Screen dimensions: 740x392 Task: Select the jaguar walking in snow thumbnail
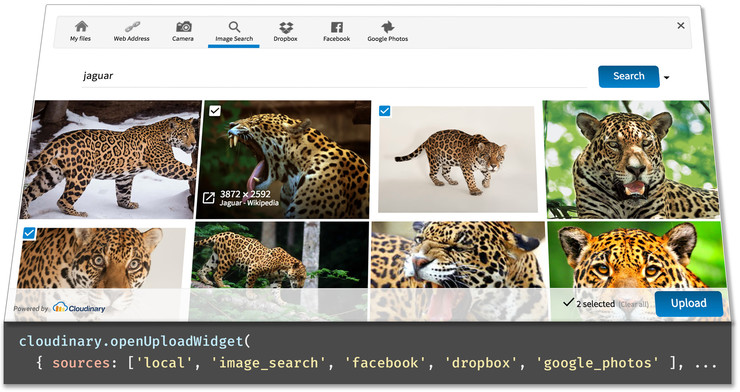click(x=111, y=159)
